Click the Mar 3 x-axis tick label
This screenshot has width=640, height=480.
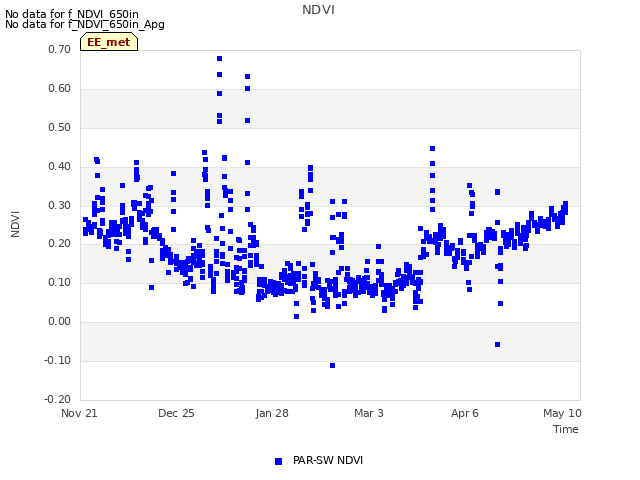click(x=369, y=413)
